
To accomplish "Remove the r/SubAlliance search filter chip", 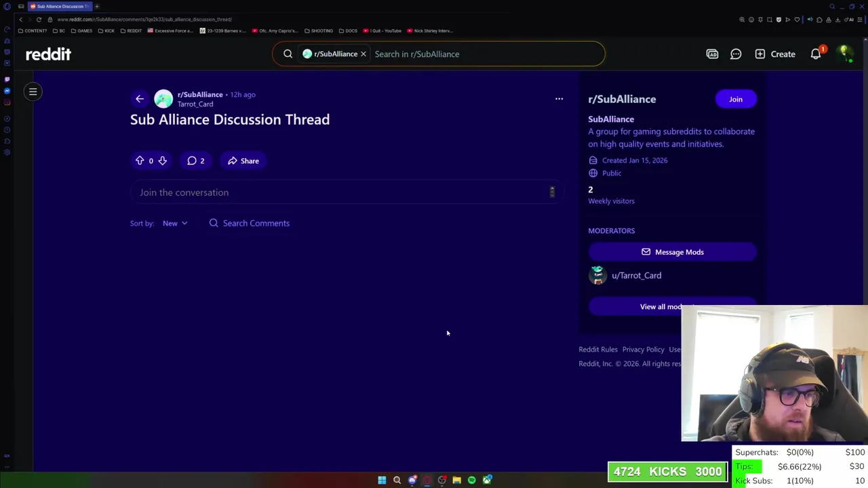I will (363, 54).
